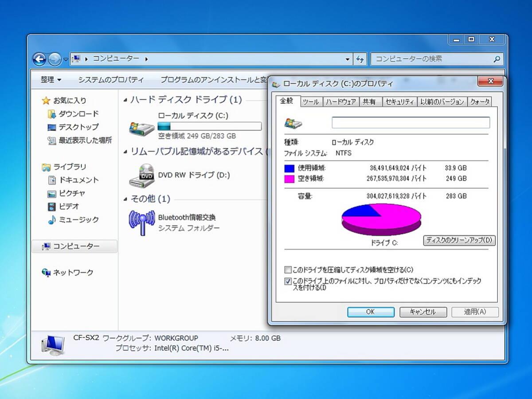The width and height of the screenshot is (532, 399).
Task: Select コンピューター in navigation pane
Action: coord(74,246)
